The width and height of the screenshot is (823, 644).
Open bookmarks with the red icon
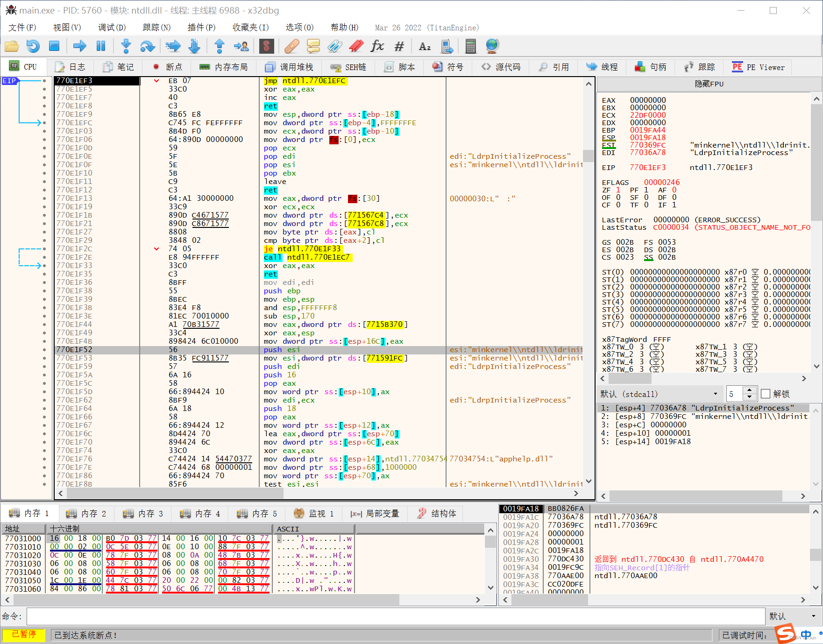[x=356, y=46]
